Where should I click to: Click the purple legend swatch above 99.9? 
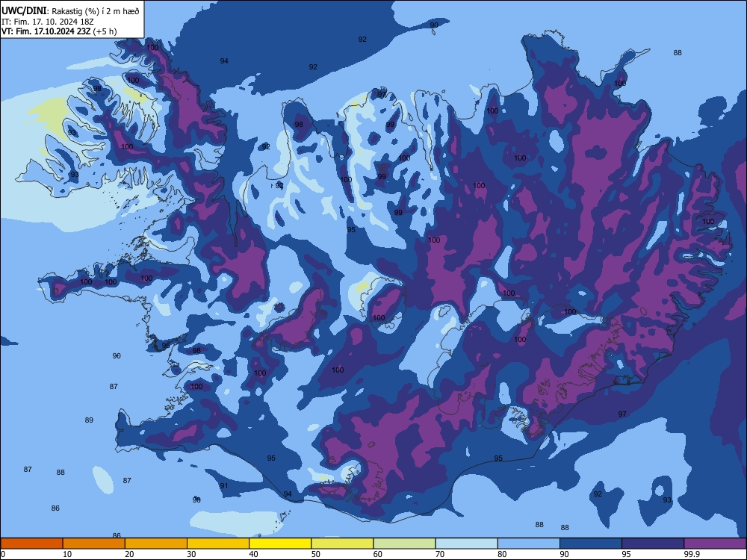715,544
